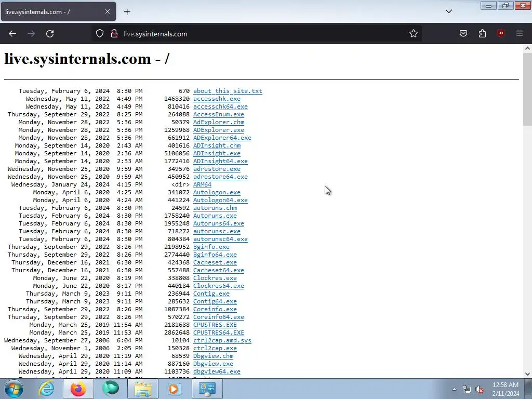The height and width of the screenshot is (399, 532).
Task: Download Autoruns.exe
Action: [x=215, y=216]
